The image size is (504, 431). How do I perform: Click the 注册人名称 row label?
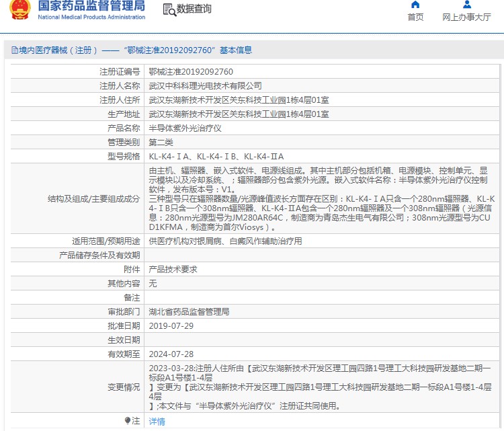point(120,86)
